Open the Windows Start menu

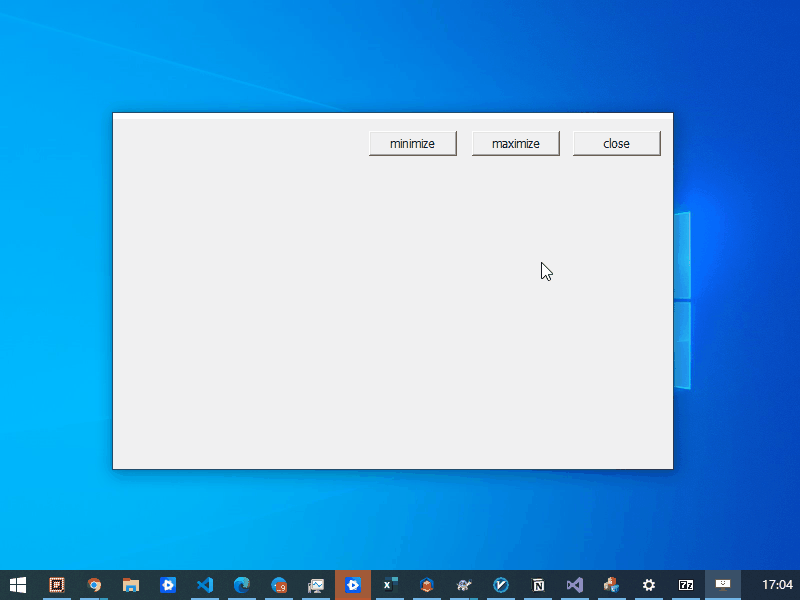18,585
